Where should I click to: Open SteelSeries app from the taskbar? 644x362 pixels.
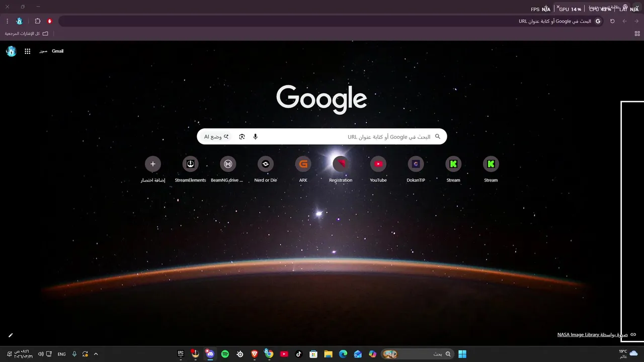click(240, 354)
